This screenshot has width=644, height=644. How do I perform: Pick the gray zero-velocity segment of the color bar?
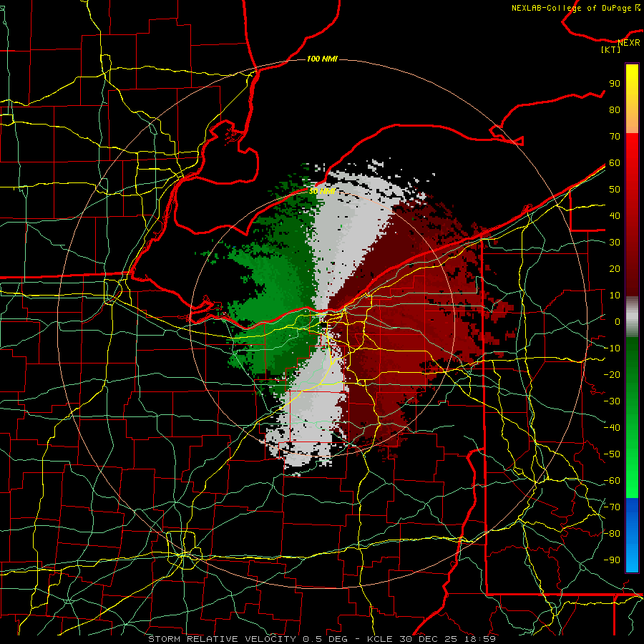(x=632, y=317)
